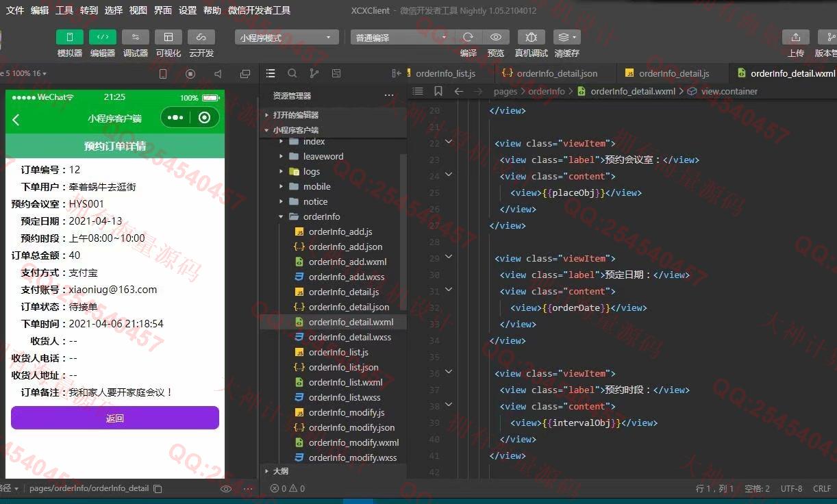Click the compile refresh icon

pos(468,37)
